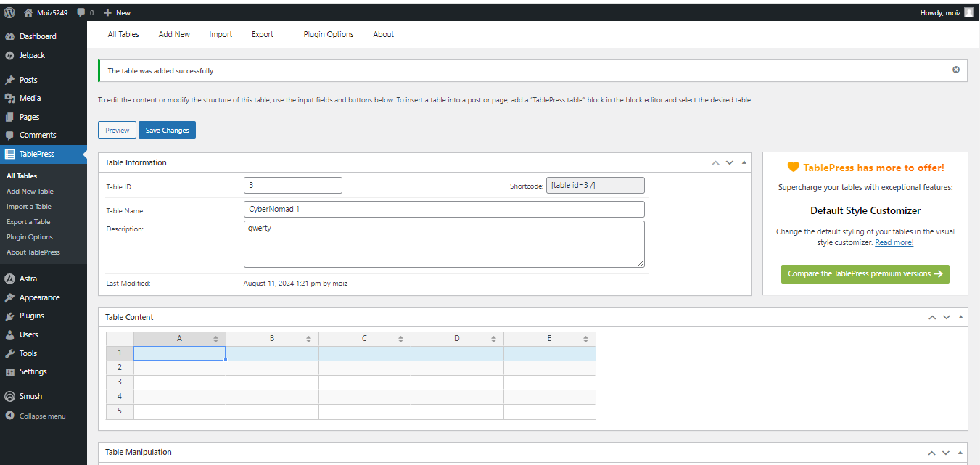Screen dimensions: 980x465
Task: Move the Table Content panel down
Action: coord(947,317)
